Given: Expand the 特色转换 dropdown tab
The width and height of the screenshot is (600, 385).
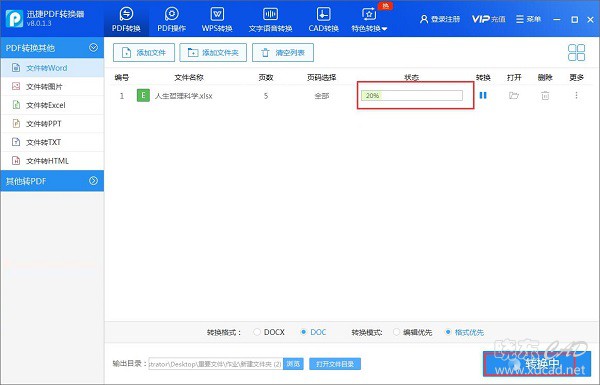Looking at the screenshot, I should click(369, 19).
